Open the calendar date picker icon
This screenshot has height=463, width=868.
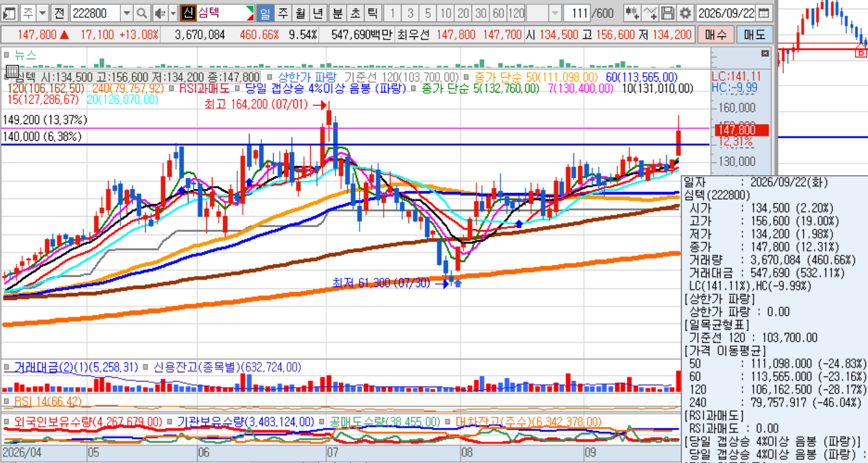click(764, 12)
